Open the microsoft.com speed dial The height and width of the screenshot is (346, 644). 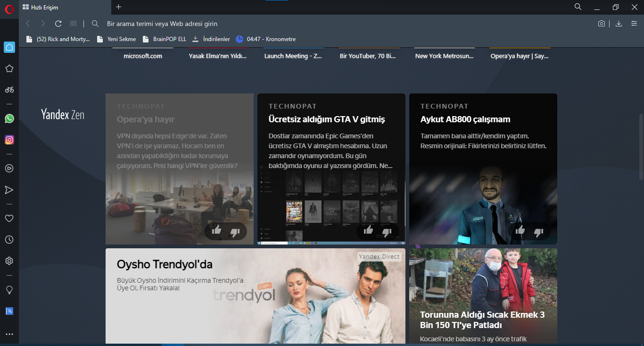[x=143, y=56]
